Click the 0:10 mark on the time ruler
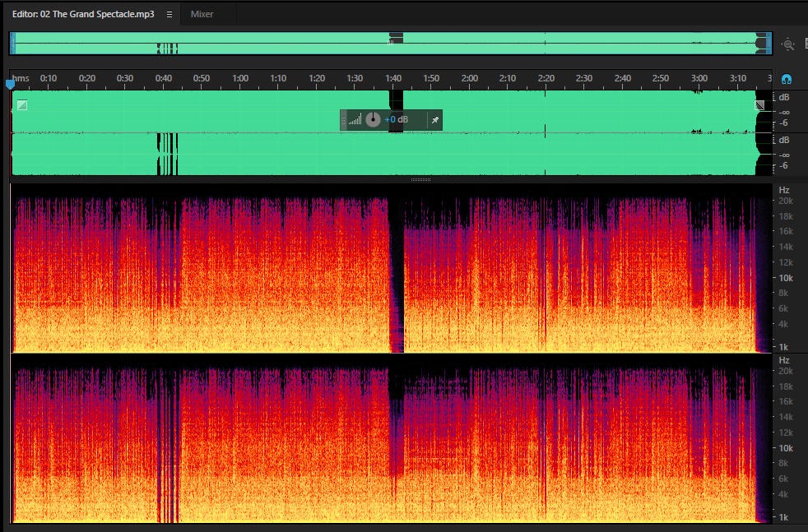This screenshot has height=532, width=808. pyautogui.click(x=49, y=78)
